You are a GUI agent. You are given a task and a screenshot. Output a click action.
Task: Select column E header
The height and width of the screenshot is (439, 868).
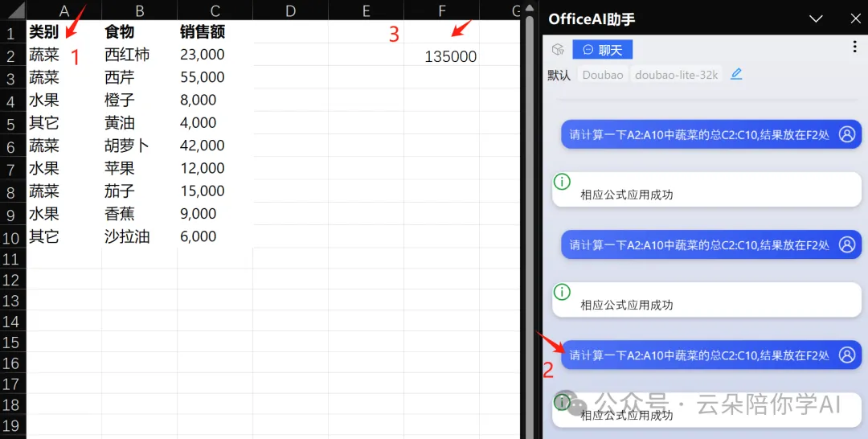click(x=366, y=10)
